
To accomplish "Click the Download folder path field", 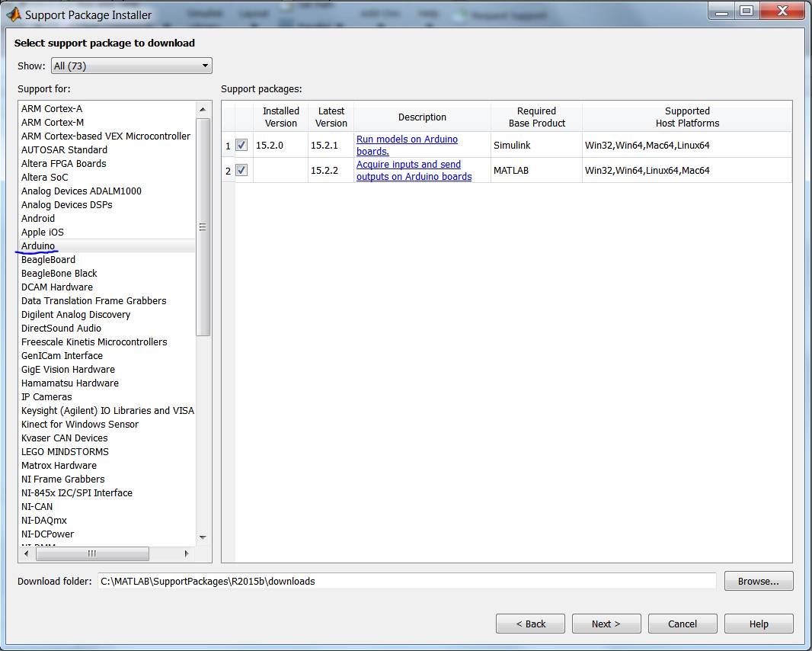I will 407,581.
